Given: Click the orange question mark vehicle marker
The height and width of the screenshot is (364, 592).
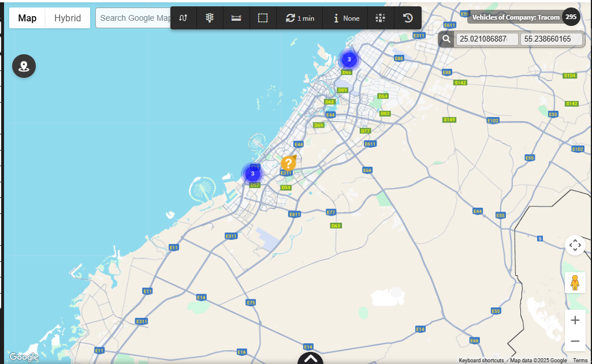Looking at the screenshot, I should coord(288,163).
